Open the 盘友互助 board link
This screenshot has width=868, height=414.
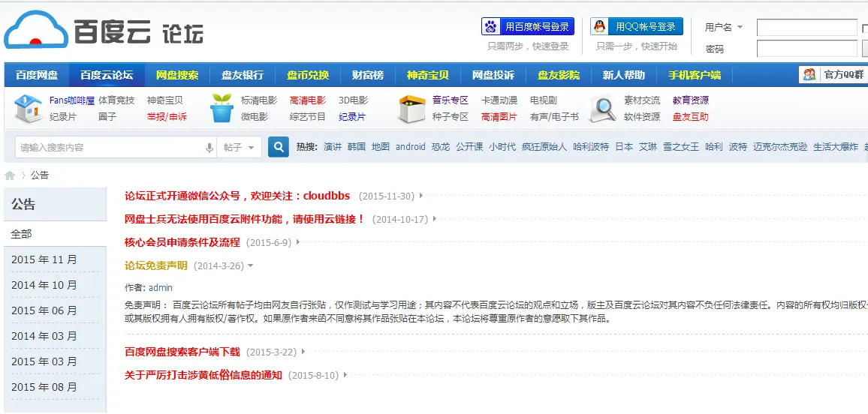pos(690,117)
